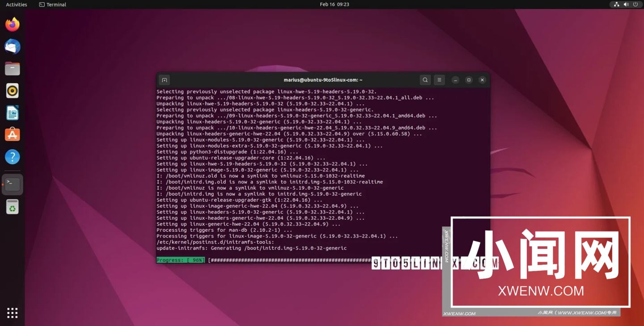
Task: Open Firefox from the dock
Action: 13,25
